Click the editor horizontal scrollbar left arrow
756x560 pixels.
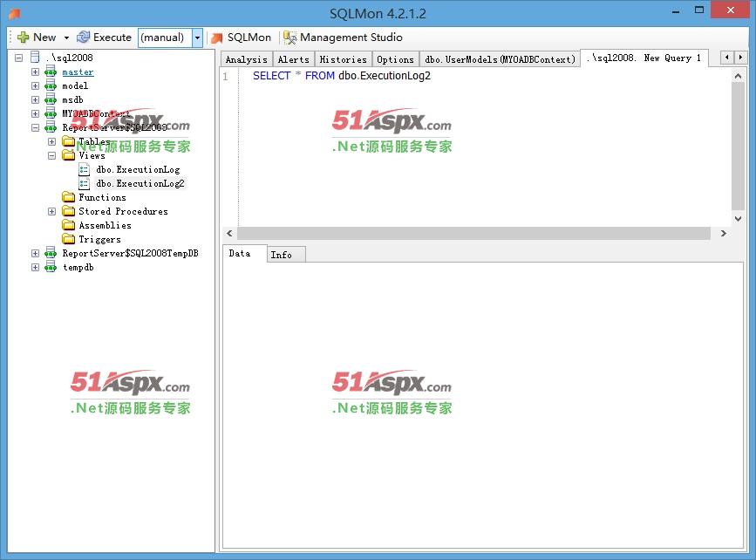coord(229,234)
